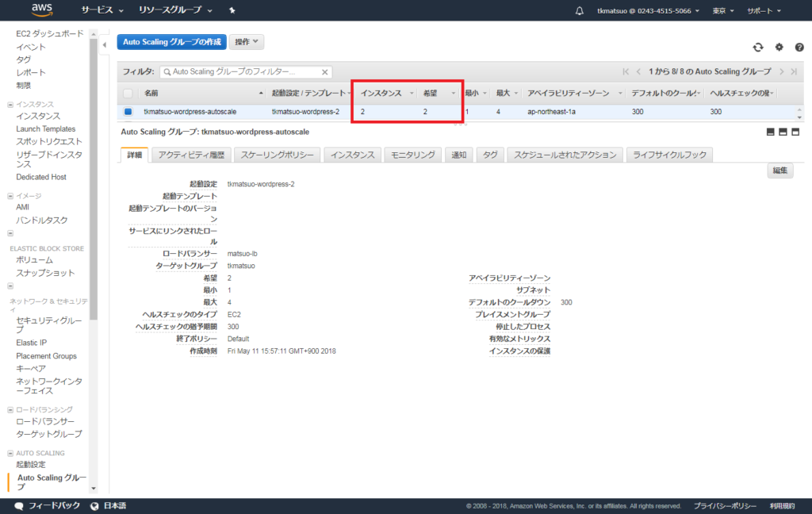812x514 pixels.
Task: Open Dedicated Host in sidebar
Action: [x=41, y=177]
